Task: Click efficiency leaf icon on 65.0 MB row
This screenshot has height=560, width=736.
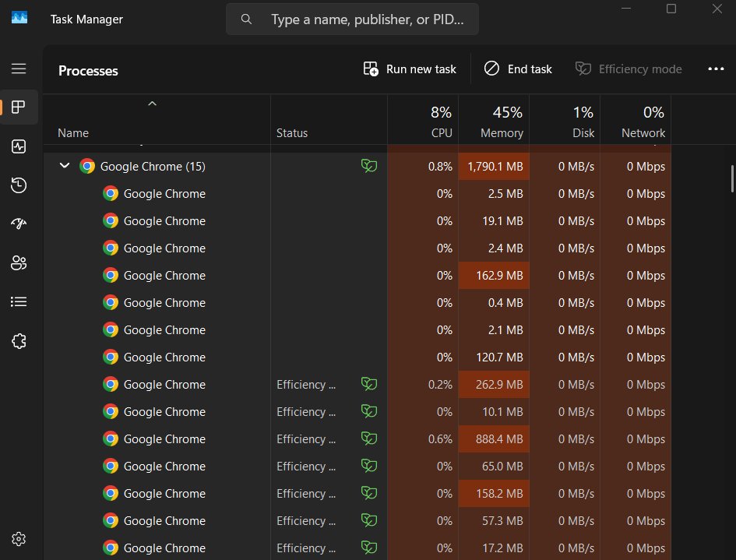Action: click(x=369, y=466)
